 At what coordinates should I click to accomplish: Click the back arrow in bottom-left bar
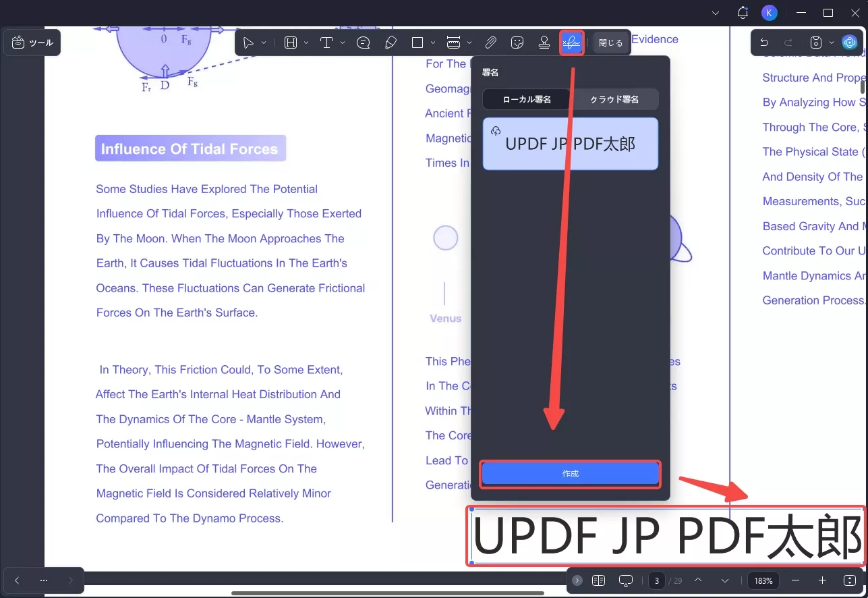click(x=17, y=580)
